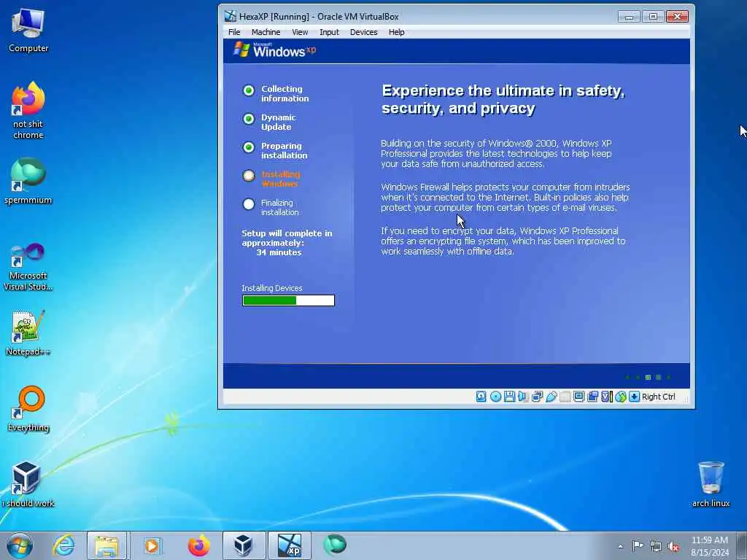Click the recording status icon in VirtualBox
The image size is (747, 560).
pos(592,397)
